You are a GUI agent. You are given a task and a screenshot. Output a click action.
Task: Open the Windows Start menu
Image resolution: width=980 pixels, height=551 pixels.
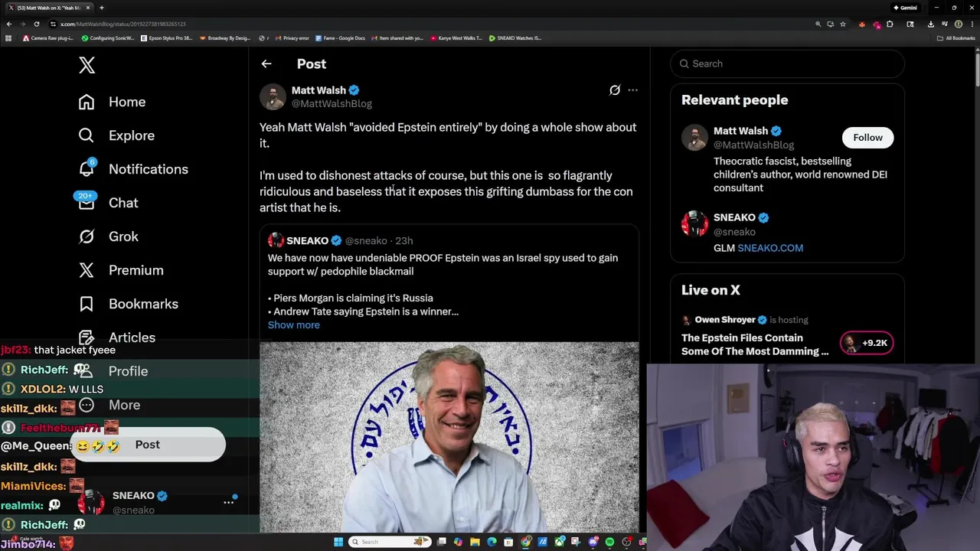coord(338,542)
